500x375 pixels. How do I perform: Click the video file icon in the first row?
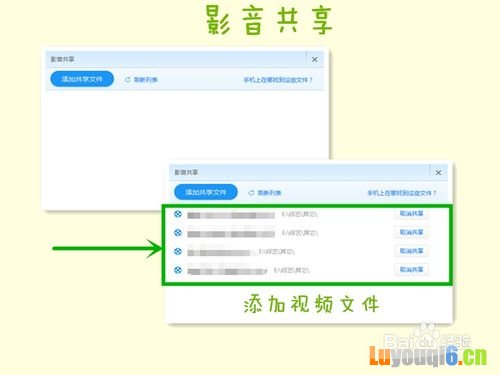(x=178, y=214)
